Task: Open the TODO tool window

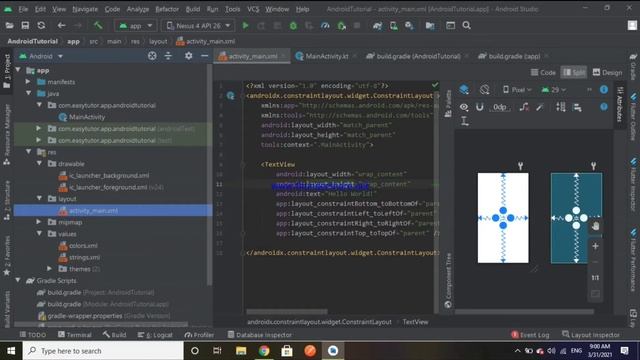Action: pos(33,335)
